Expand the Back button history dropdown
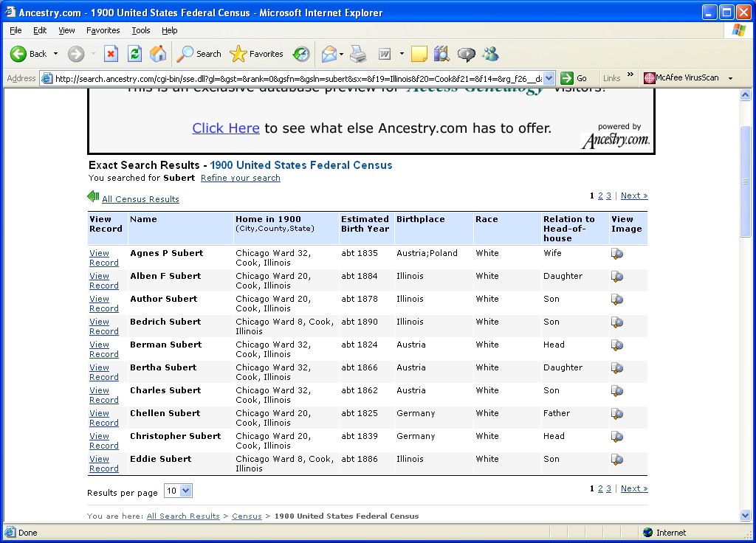The image size is (756, 543). 55,54
